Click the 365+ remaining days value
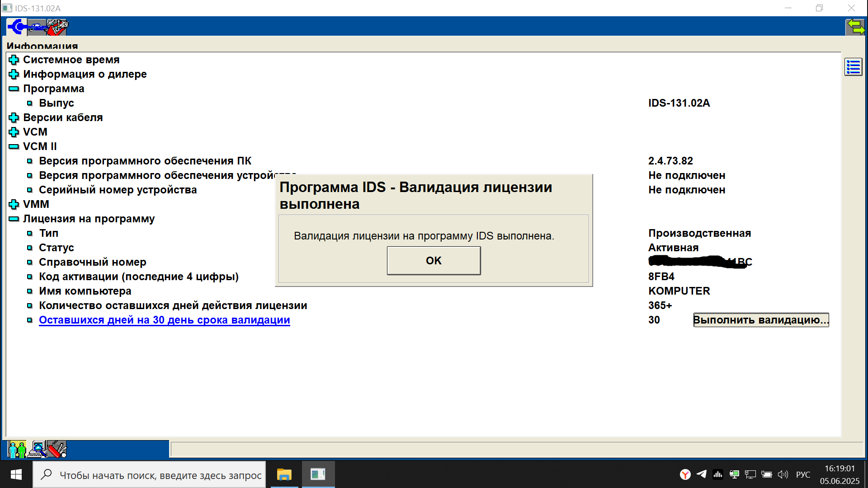This screenshot has height=488, width=868. point(660,305)
